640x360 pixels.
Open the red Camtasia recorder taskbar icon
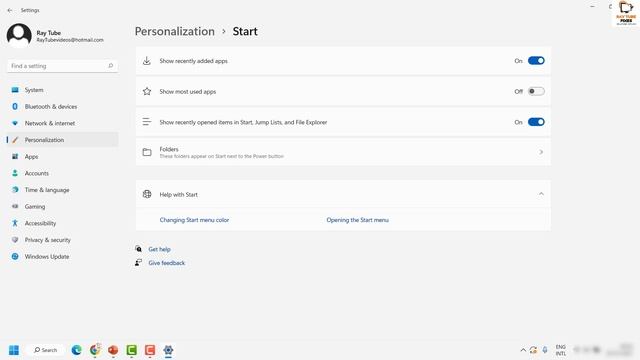150,350
